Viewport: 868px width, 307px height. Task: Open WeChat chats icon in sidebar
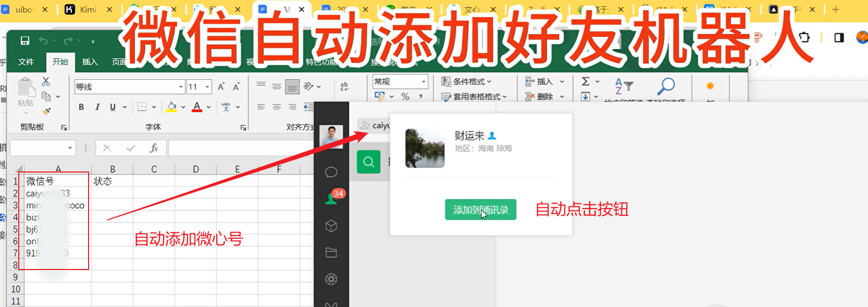(x=331, y=173)
